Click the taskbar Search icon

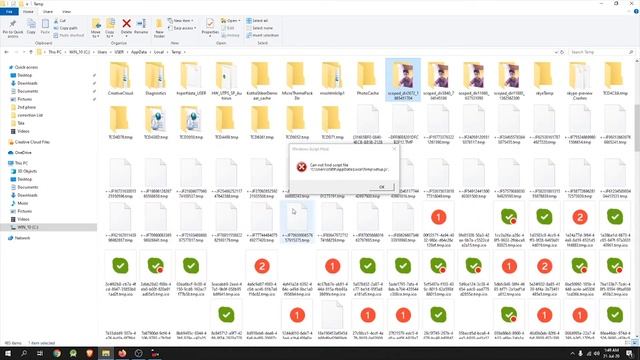click(x=24, y=353)
